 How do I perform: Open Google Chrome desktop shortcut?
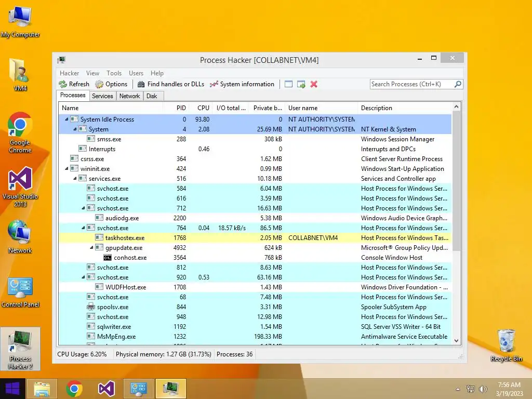coord(20,132)
